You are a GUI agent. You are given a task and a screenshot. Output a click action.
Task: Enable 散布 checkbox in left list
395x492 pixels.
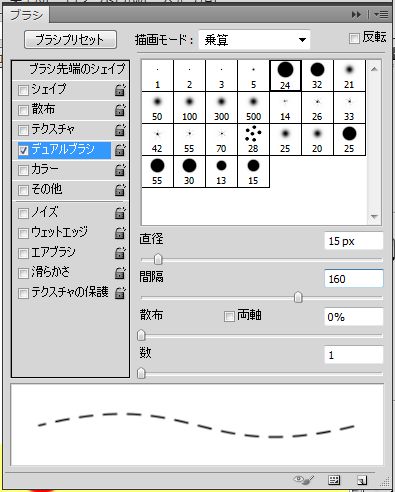tap(23, 110)
